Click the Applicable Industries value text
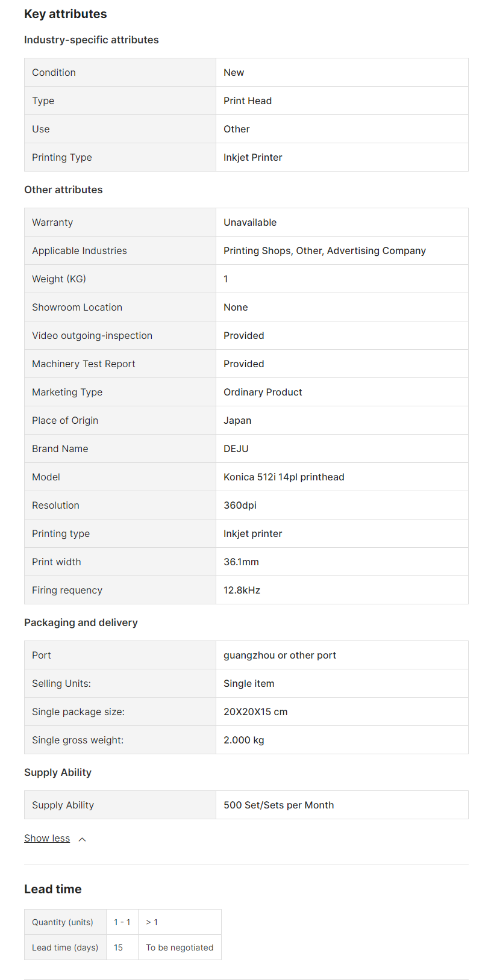This screenshot has height=980, width=497. pos(324,250)
